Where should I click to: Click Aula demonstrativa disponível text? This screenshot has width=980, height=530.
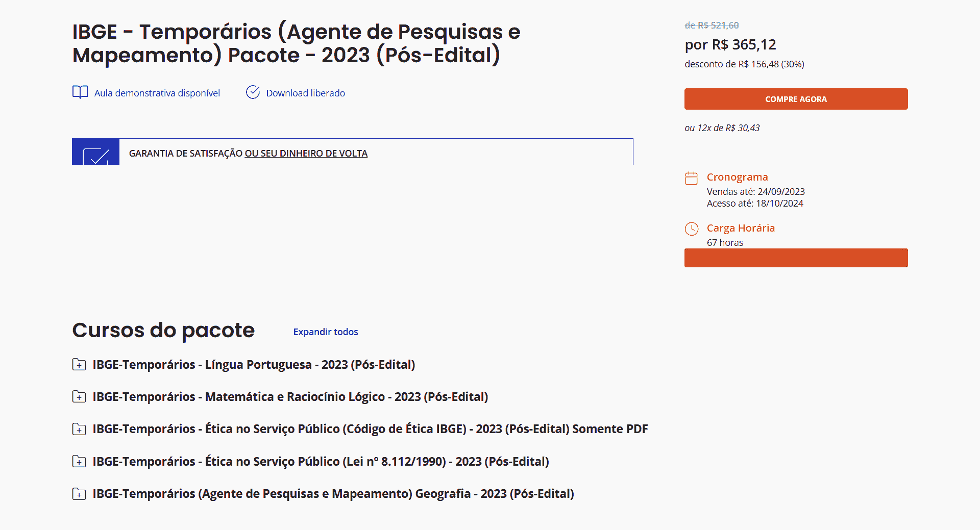(157, 93)
